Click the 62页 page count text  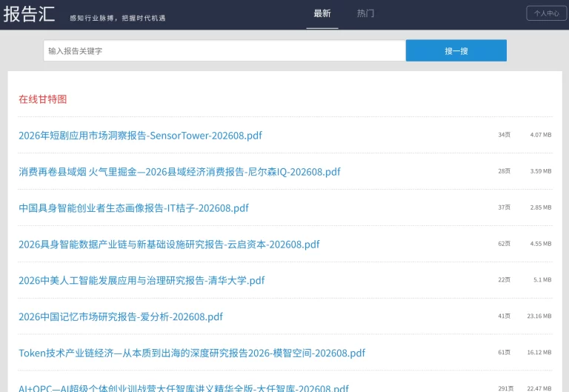tap(504, 244)
